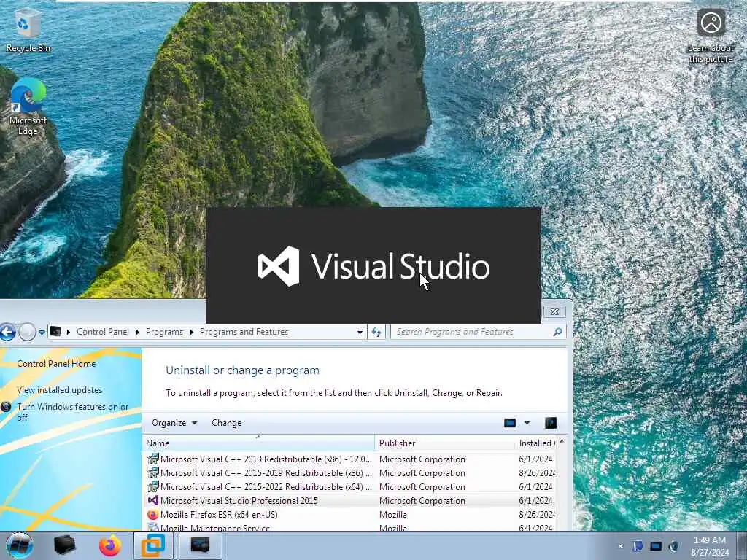
Task: Click the flag tray icon
Action: click(638, 546)
